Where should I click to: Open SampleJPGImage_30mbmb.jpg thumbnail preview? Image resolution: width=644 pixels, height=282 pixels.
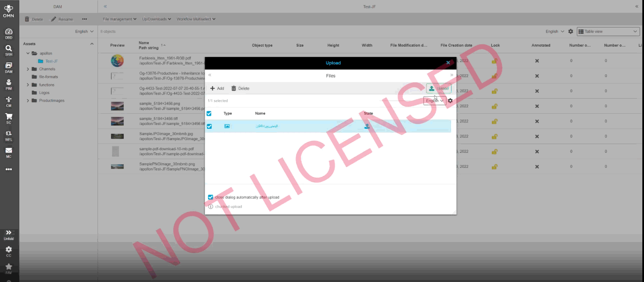(x=117, y=136)
